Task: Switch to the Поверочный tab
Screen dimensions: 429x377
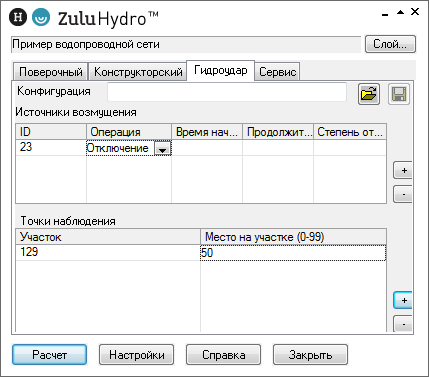Action: (x=51, y=72)
